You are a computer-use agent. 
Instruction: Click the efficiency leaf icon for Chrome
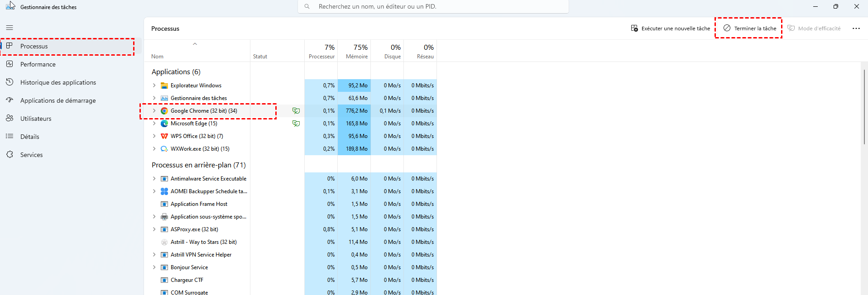pos(296,111)
